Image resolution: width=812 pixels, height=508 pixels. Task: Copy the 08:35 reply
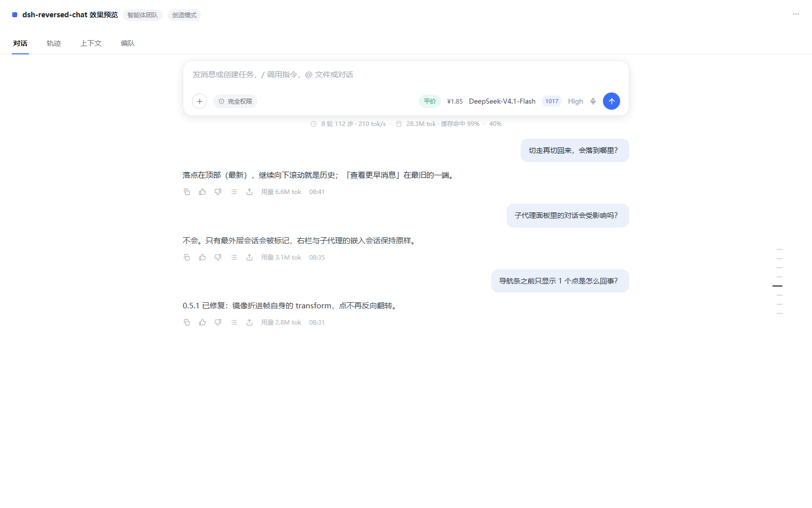(187, 258)
